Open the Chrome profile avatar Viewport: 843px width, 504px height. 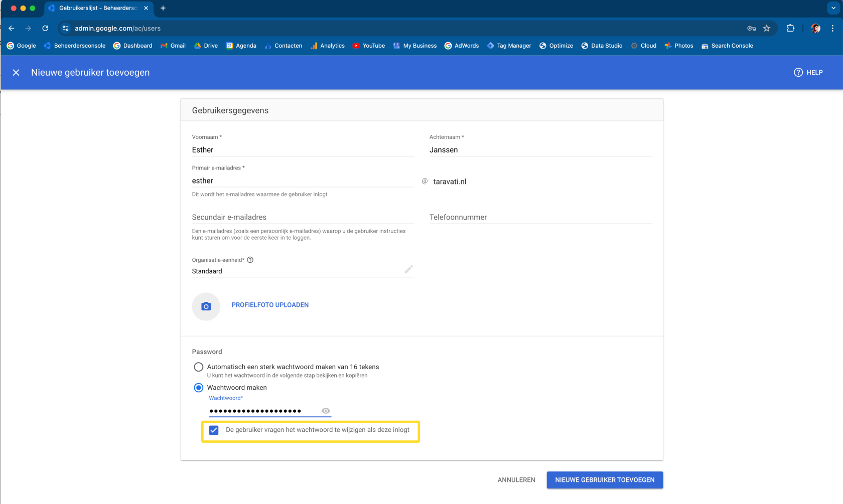click(x=815, y=29)
